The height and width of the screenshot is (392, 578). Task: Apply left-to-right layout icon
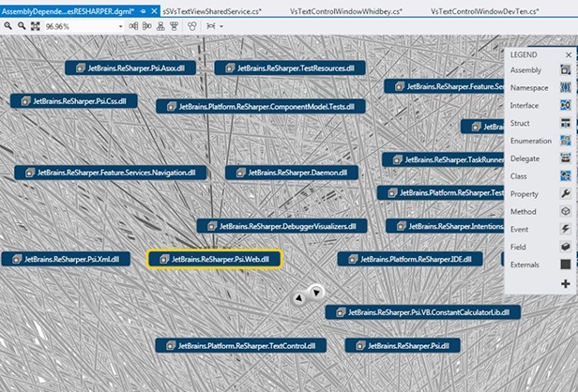[x=133, y=26]
